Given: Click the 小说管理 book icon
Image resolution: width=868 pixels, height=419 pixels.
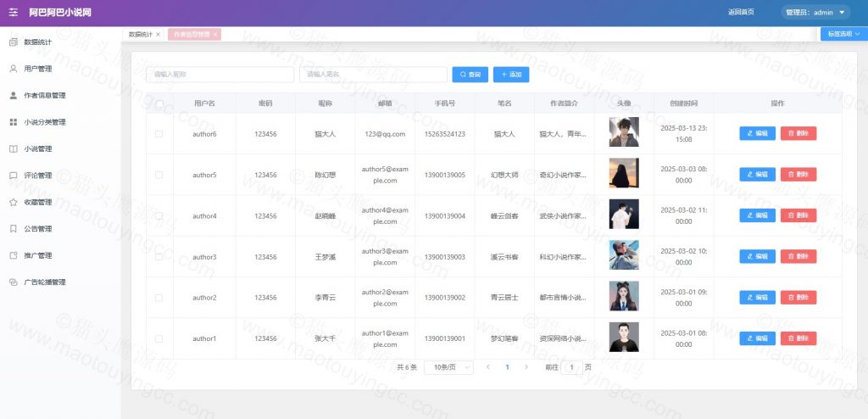Looking at the screenshot, I should (x=14, y=148).
